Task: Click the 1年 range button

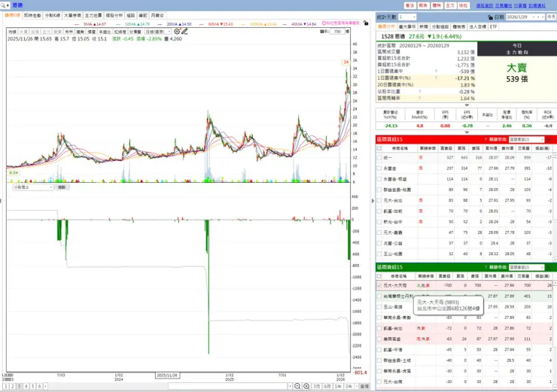Action: [x=338, y=386]
